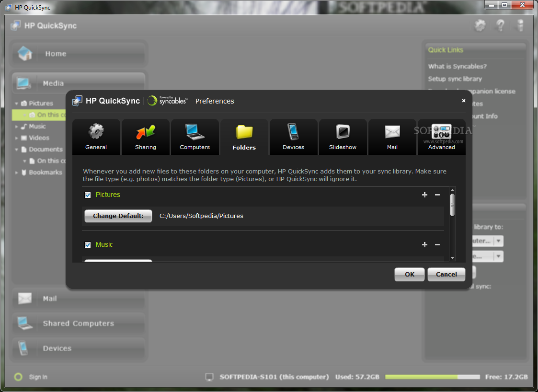
Task: Uncheck the Pictures folder checkbox
Action: point(88,195)
